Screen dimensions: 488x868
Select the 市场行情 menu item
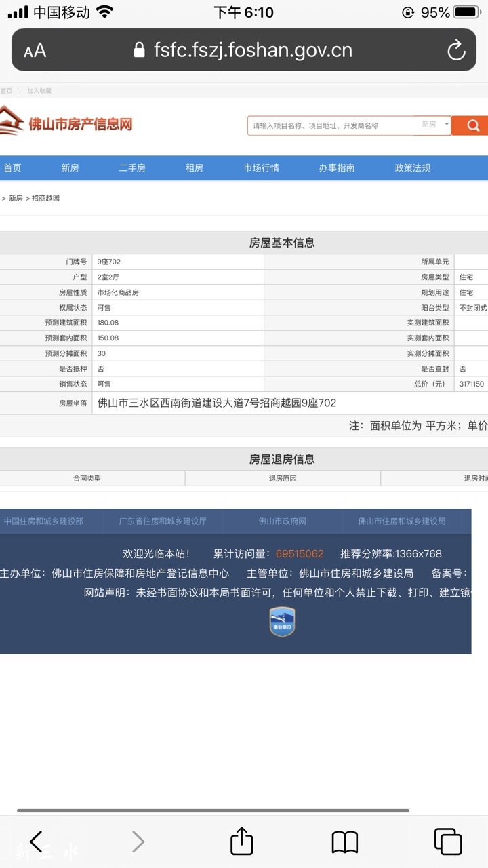click(261, 168)
